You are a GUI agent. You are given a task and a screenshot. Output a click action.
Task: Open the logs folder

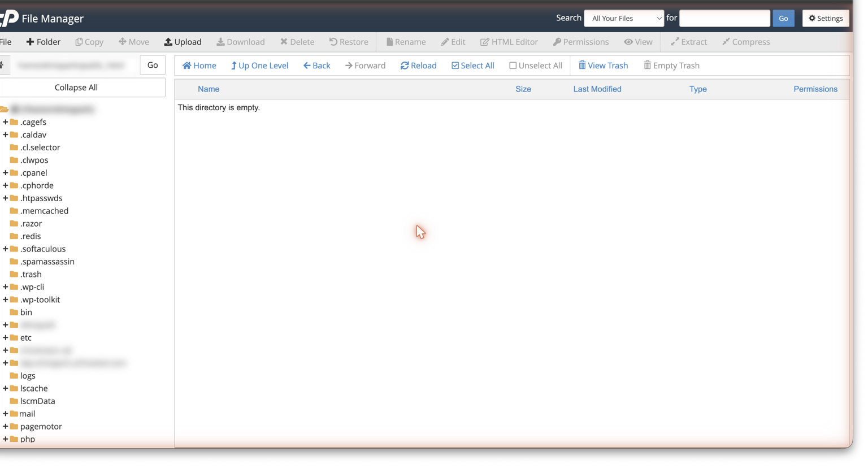click(x=23, y=376)
